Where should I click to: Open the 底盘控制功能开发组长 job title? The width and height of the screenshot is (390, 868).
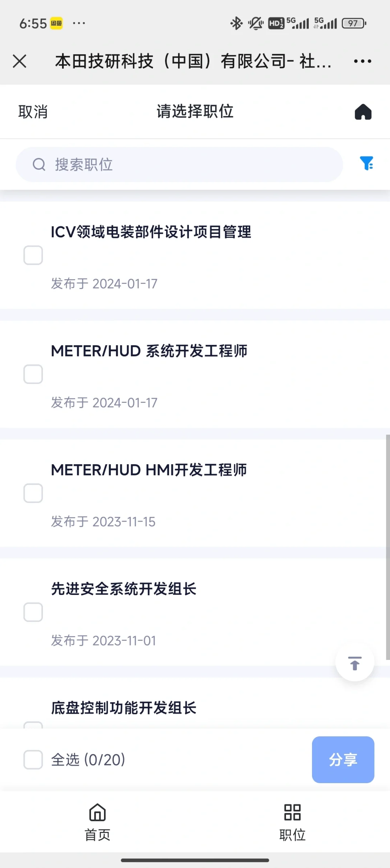124,708
